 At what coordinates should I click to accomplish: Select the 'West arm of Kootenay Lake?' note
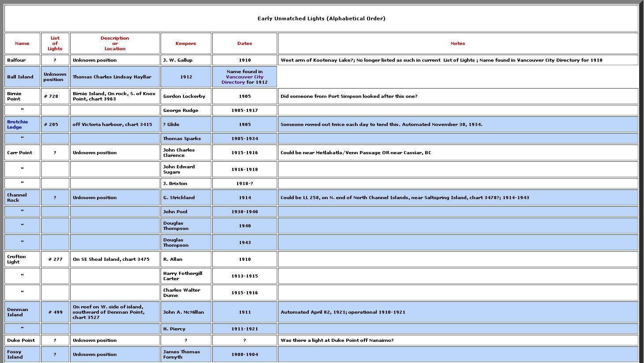point(458,60)
